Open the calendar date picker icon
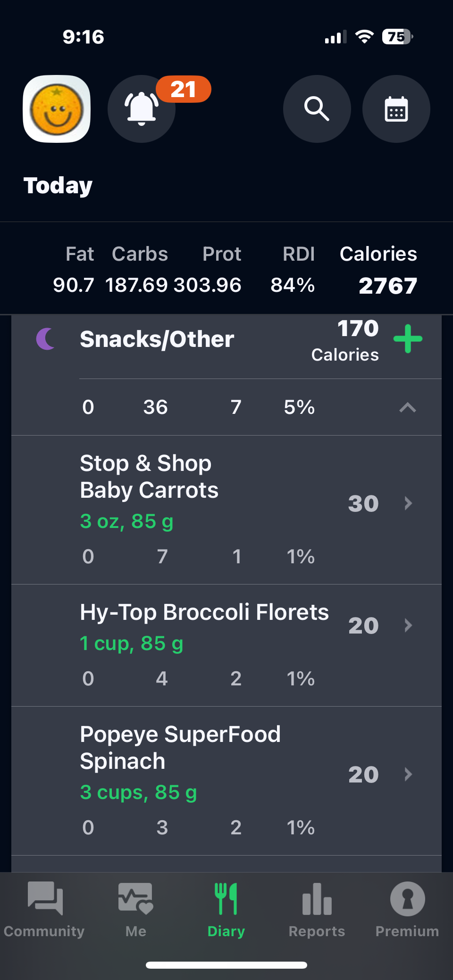 coord(396,109)
